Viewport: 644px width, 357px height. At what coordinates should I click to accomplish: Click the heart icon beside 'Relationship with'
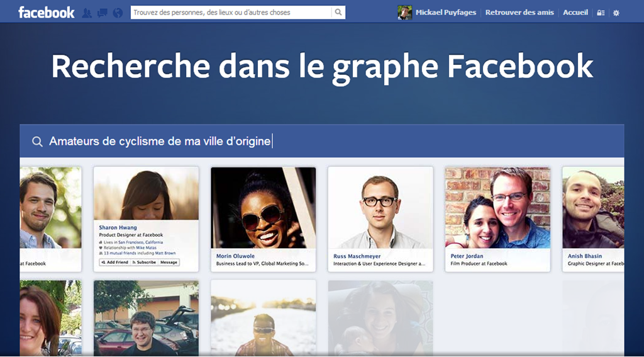[x=101, y=248]
